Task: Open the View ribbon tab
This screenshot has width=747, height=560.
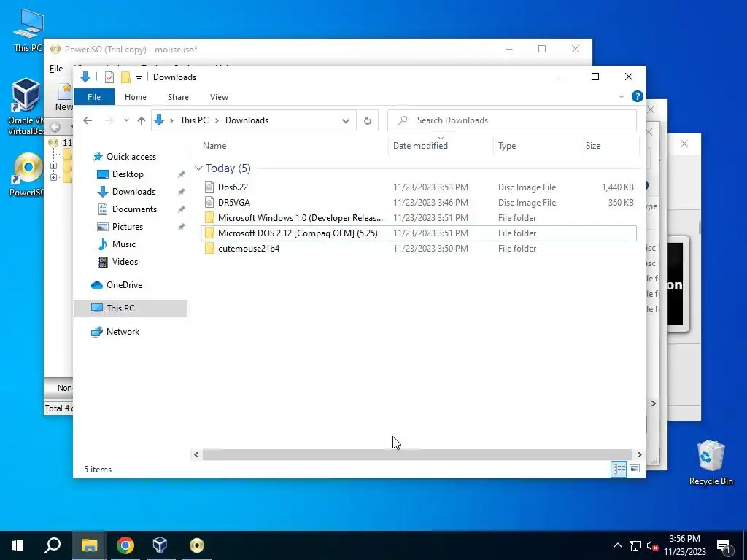Action: click(219, 97)
